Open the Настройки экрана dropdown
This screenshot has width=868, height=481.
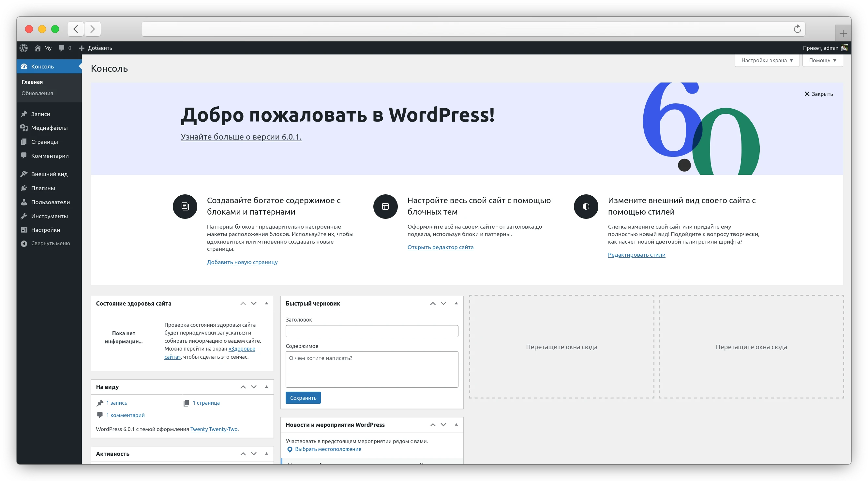coord(767,60)
